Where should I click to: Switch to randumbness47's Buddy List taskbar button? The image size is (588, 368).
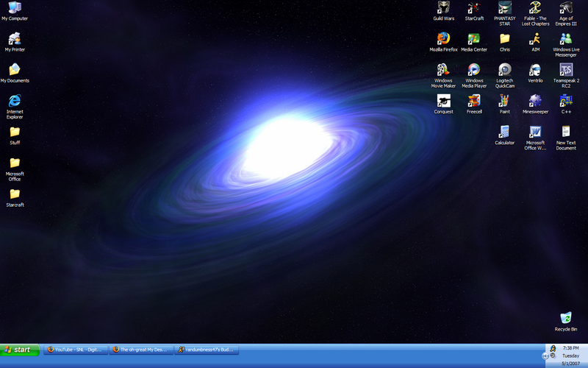coord(207,350)
